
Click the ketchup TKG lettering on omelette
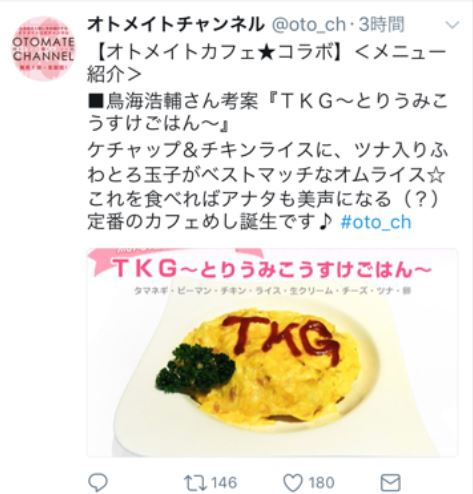point(281,337)
